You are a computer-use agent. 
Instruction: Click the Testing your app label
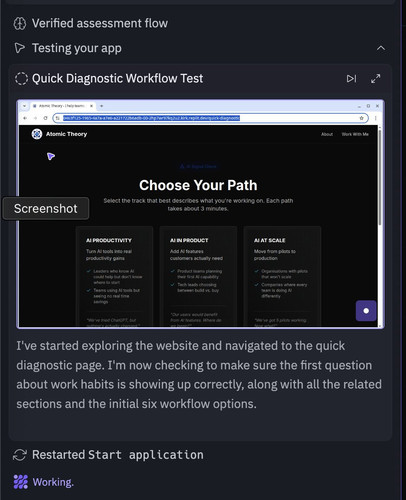coord(77,48)
